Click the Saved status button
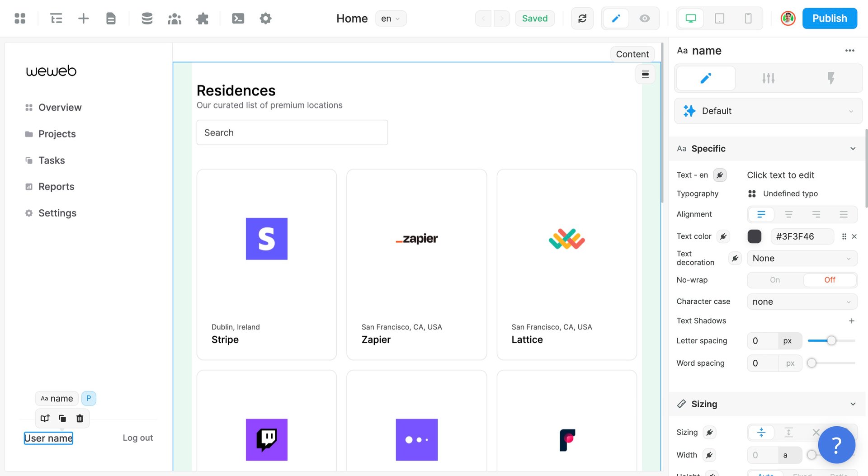 [535, 19]
